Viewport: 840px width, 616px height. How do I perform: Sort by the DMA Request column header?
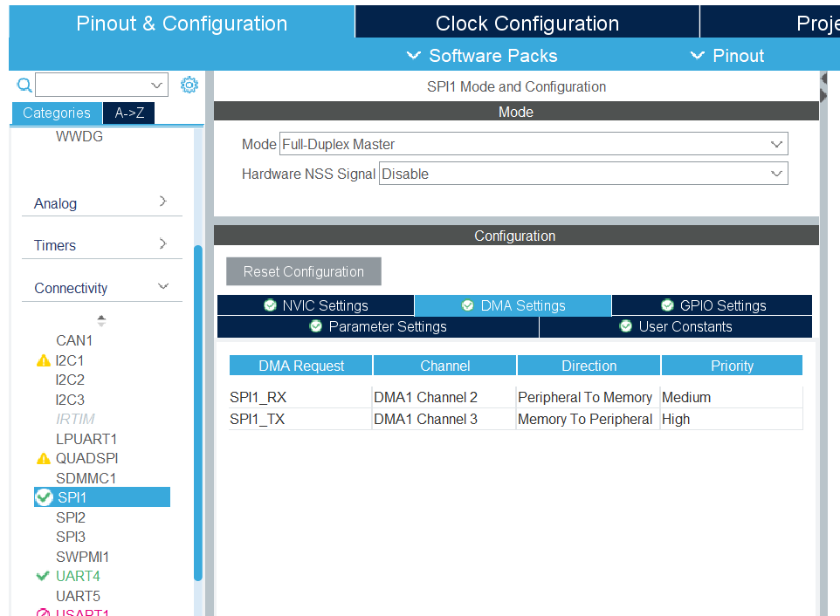coord(300,366)
